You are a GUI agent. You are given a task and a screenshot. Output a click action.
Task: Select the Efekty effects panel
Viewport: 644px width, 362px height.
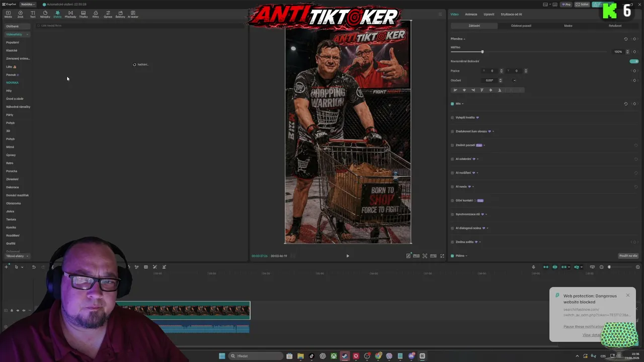point(57,14)
